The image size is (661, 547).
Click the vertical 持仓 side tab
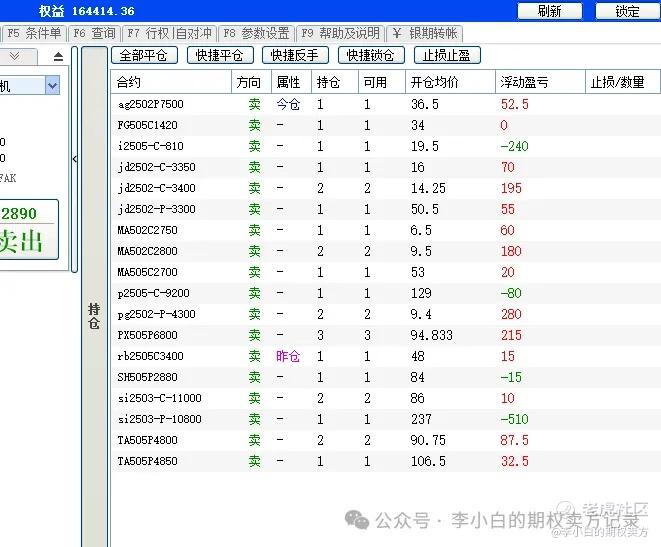tap(94, 315)
